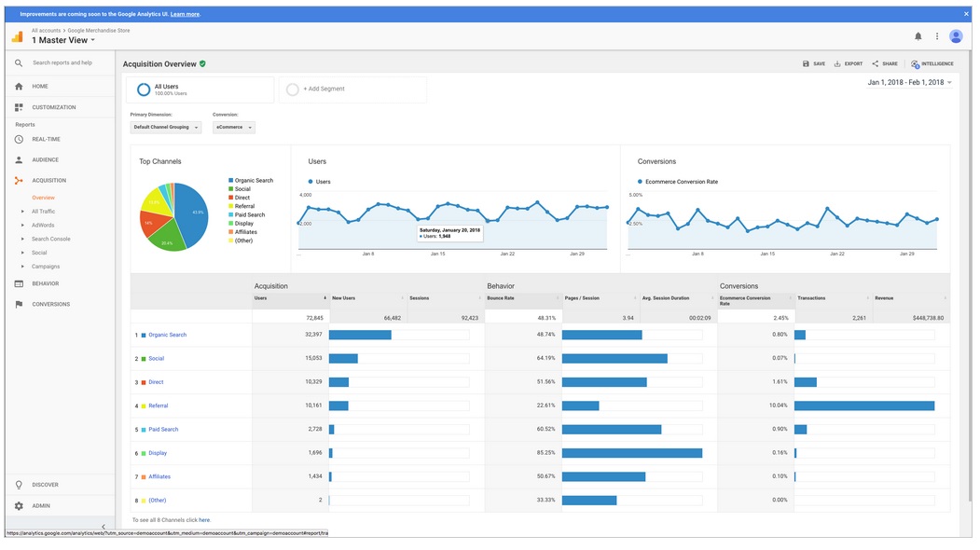Open the Real-Time reports clock icon
Screen dimensions: 980x550
(19, 139)
